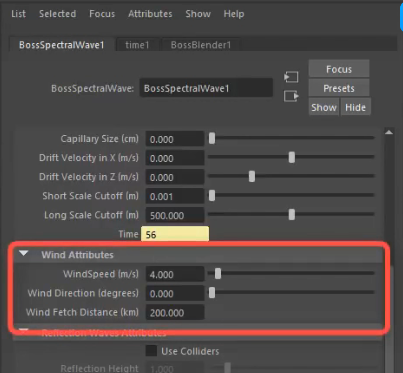Click the Wind Direction slider handle
403x373 pixels.
point(212,293)
